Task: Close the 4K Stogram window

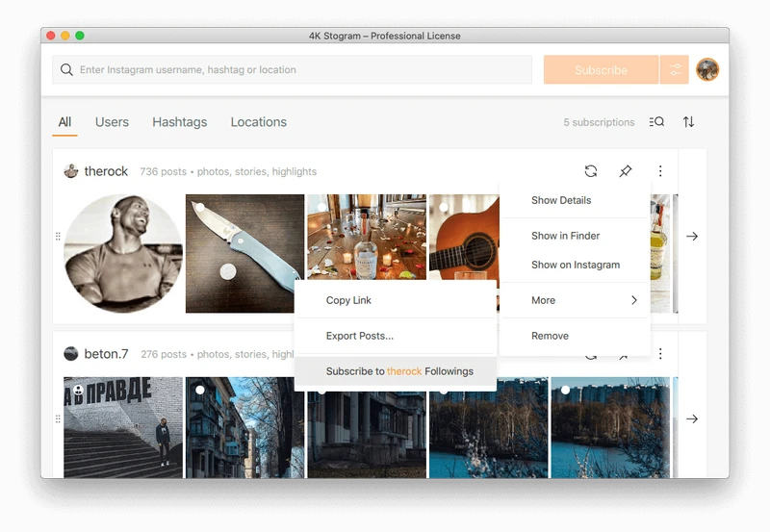Action: point(51,36)
